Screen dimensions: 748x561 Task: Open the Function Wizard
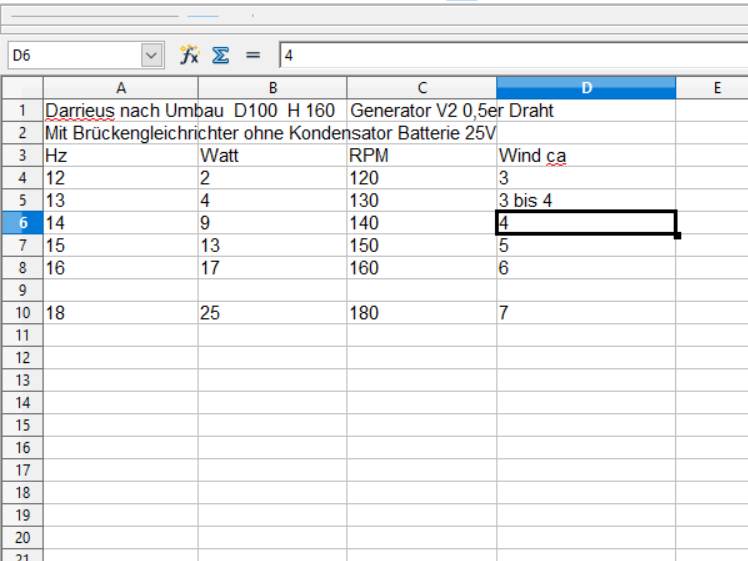coord(187,53)
